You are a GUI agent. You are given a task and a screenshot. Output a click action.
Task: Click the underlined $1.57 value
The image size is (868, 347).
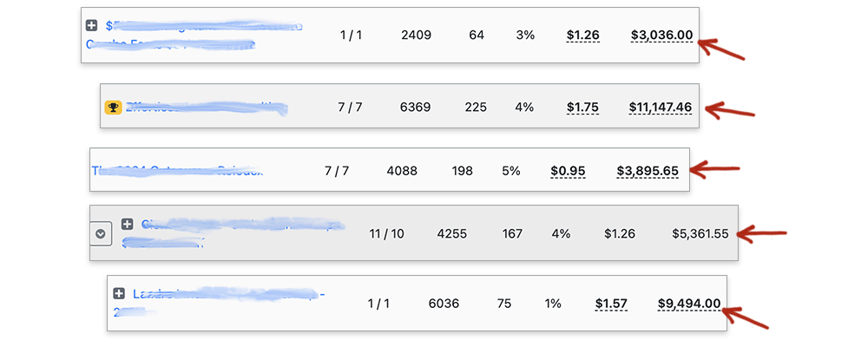coord(612,304)
